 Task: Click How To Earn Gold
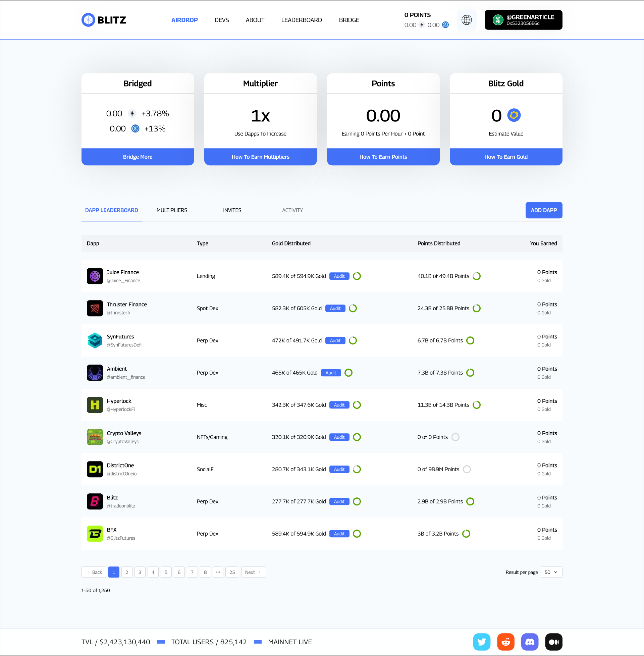point(506,157)
